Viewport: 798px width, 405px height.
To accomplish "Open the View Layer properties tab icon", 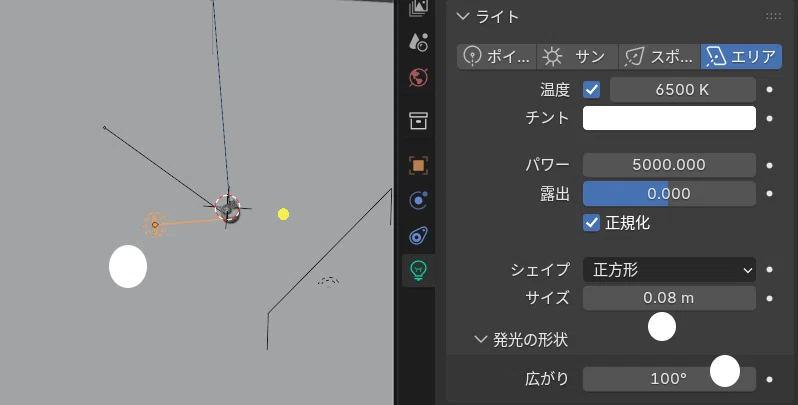I will [418, 8].
